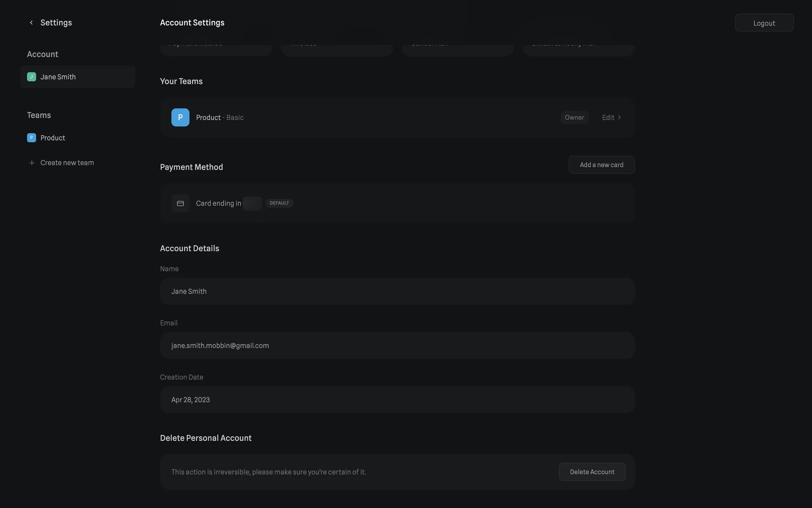Click the Name input field
The image size is (812, 508).
pyautogui.click(x=397, y=291)
